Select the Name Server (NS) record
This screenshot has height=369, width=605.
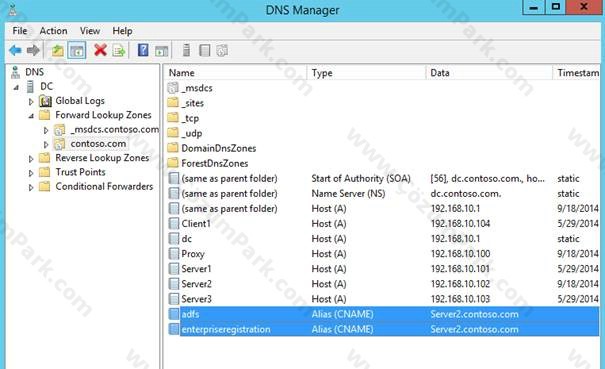384,193
